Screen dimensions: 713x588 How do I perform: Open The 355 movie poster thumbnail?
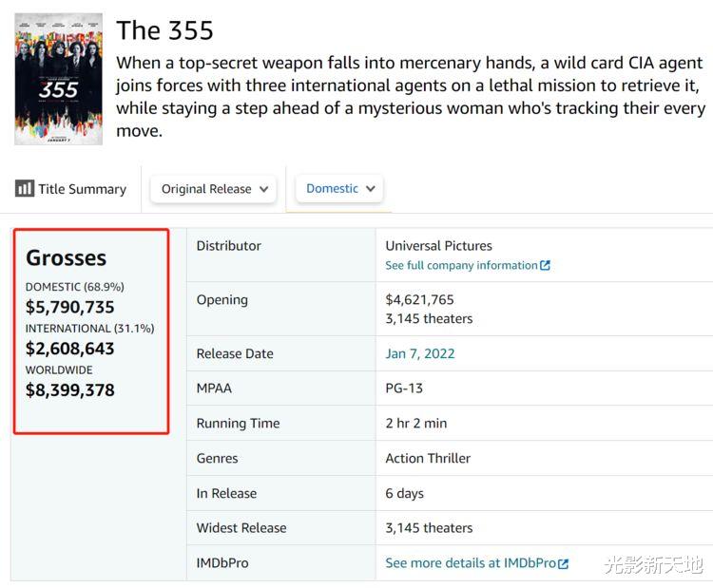(58, 78)
